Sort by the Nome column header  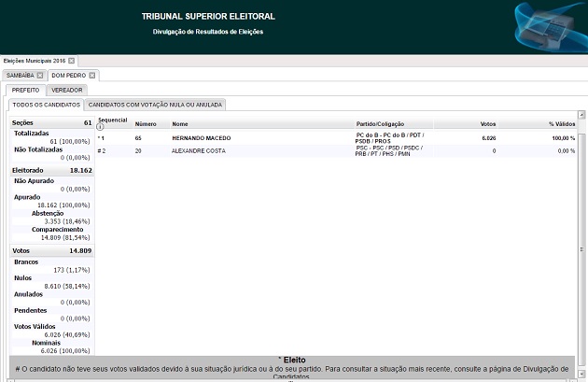click(x=180, y=123)
